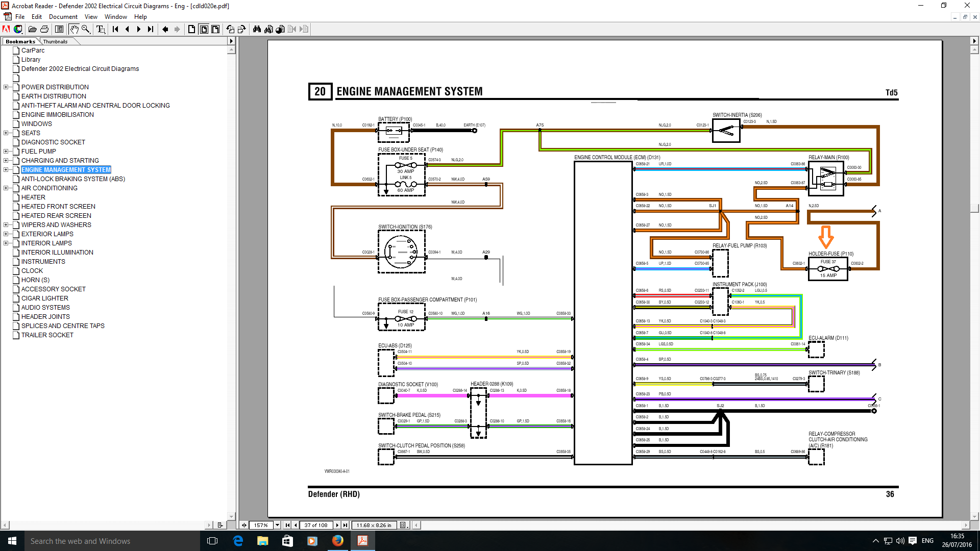This screenshot has width=980, height=551.
Task: Select the Hand tool
Action: click(x=74, y=29)
